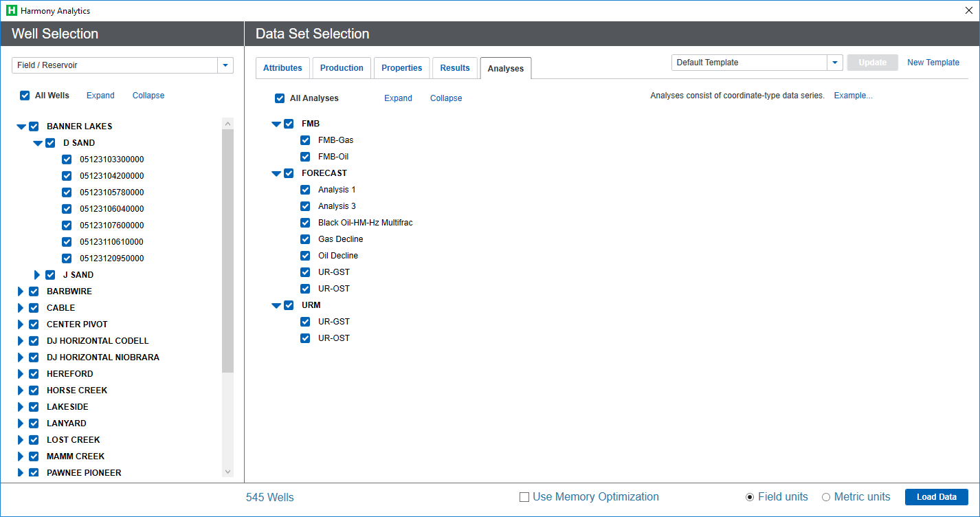This screenshot has height=517, width=980.
Task: Click the New Template link
Action: coord(933,63)
